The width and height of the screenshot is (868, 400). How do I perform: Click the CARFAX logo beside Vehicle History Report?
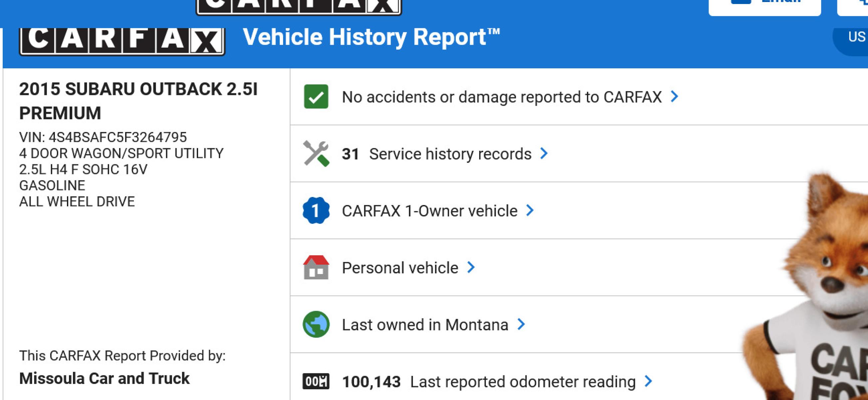(122, 41)
